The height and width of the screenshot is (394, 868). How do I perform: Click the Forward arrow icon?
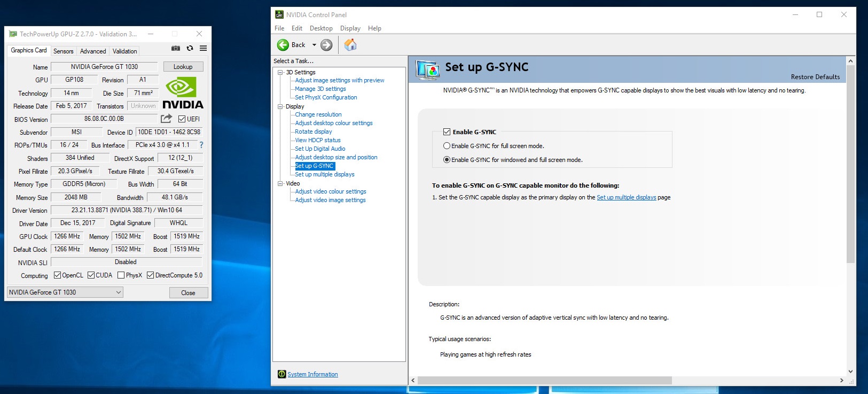click(326, 45)
